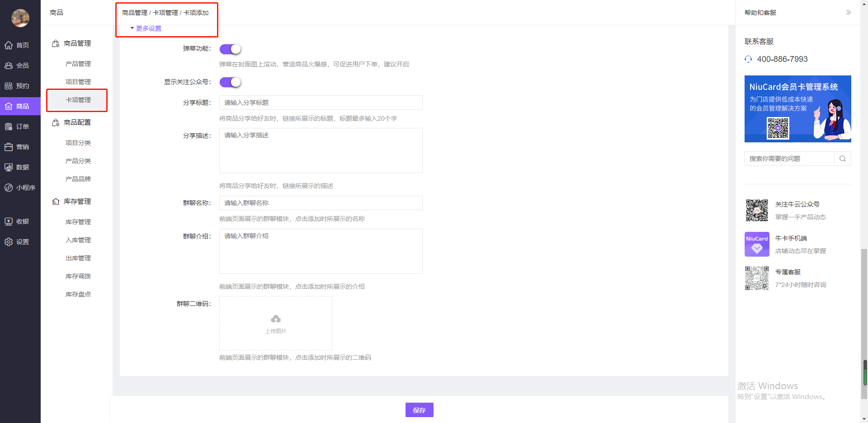The height and width of the screenshot is (423, 868).
Task: Open 项目管理 in the sidebar
Action: pos(78,82)
